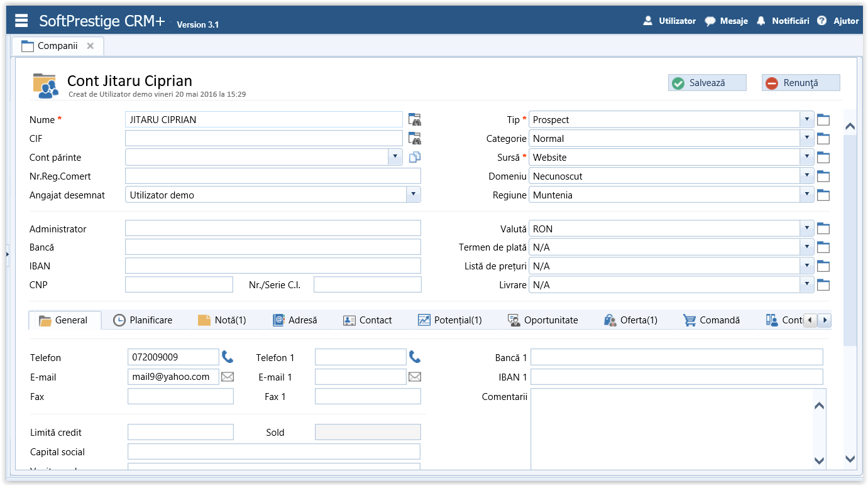
Task: Open the Listă de prețuri folder icon
Action: pos(823,266)
